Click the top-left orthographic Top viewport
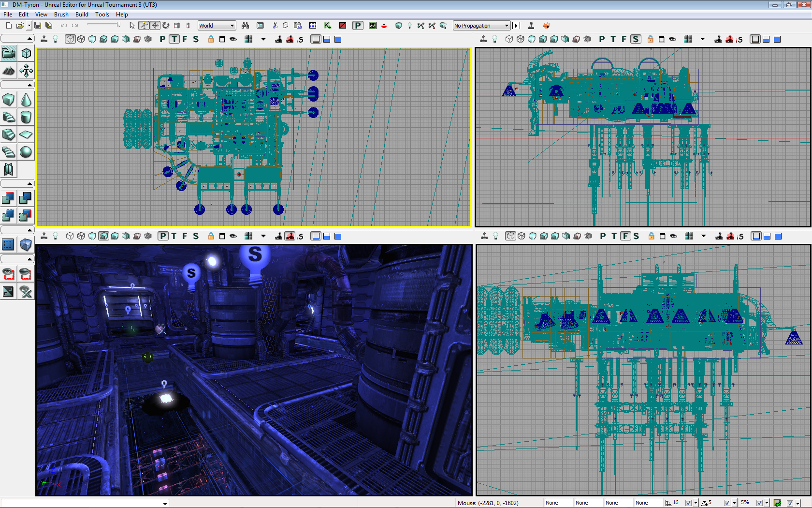Viewport: 812px width, 508px height. [253, 137]
